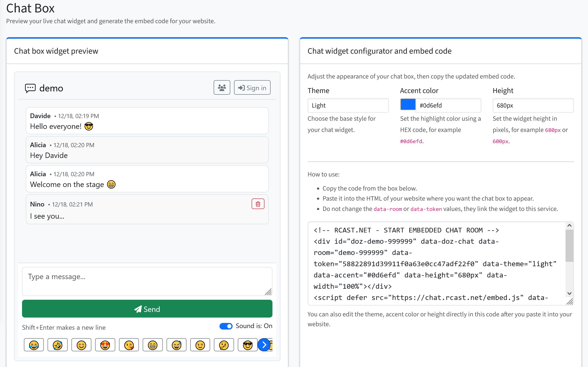The image size is (588, 367).
Task: Open the participants list icon
Action: [221, 87]
